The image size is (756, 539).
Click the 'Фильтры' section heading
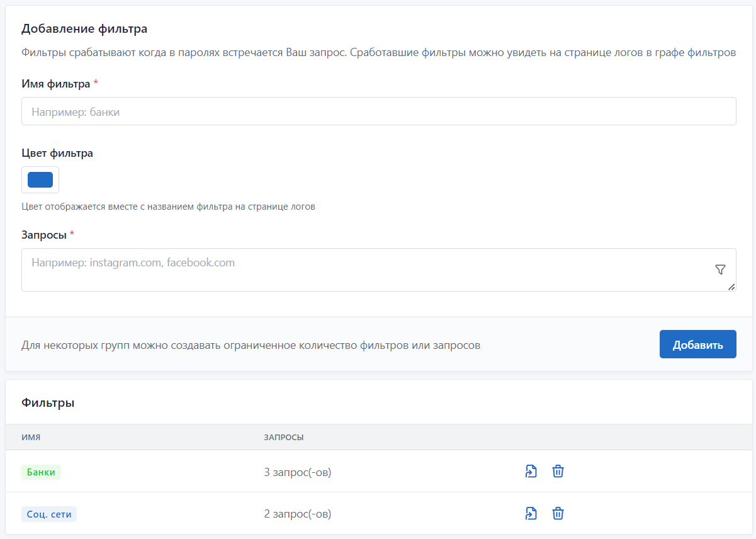tap(48, 402)
